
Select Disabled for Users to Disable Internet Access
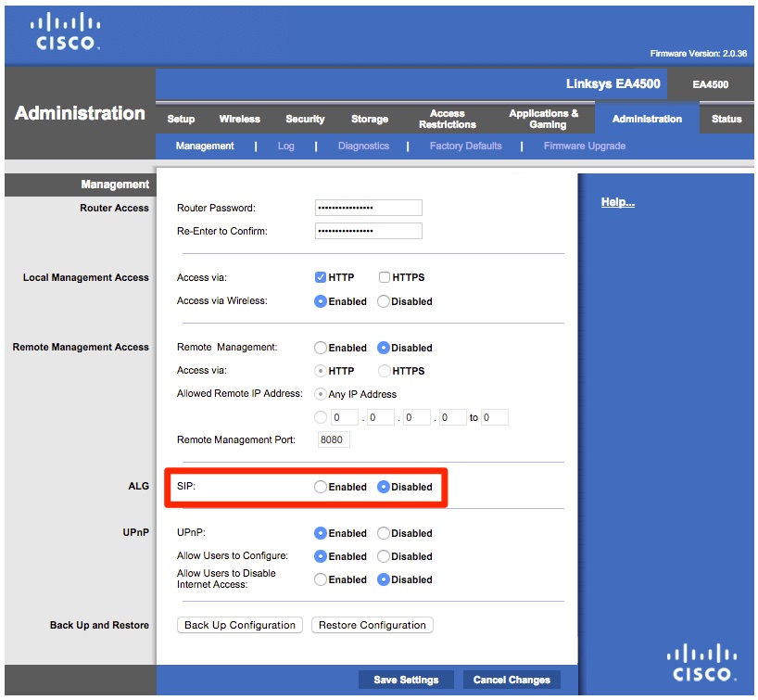384,579
